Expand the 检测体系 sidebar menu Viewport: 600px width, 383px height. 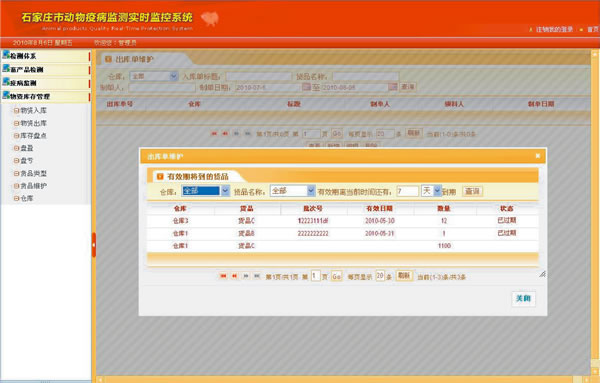click(x=46, y=56)
